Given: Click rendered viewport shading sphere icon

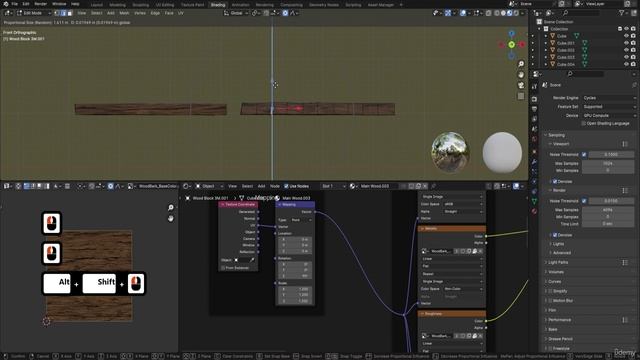Looking at the screenshot, I should [x=516, y=13].
